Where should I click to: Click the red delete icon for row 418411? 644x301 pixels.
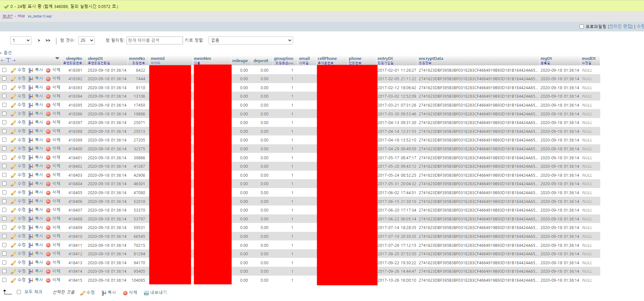[x=48, y=245]
